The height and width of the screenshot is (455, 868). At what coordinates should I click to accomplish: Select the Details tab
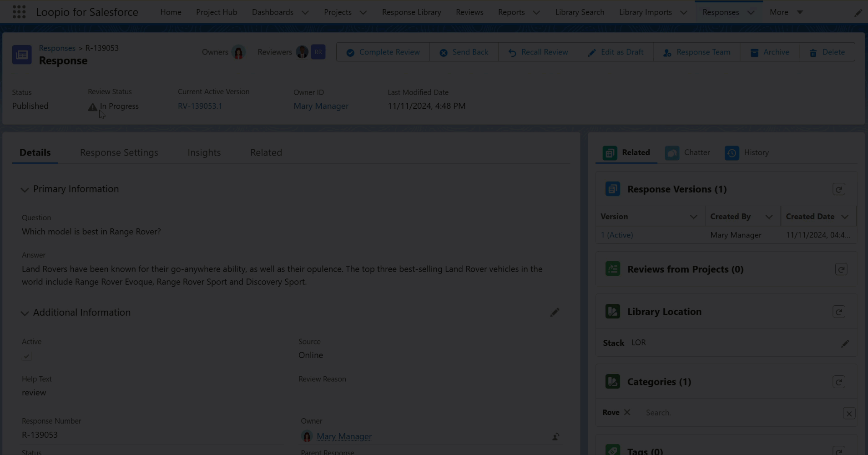(x=35, y=152)
